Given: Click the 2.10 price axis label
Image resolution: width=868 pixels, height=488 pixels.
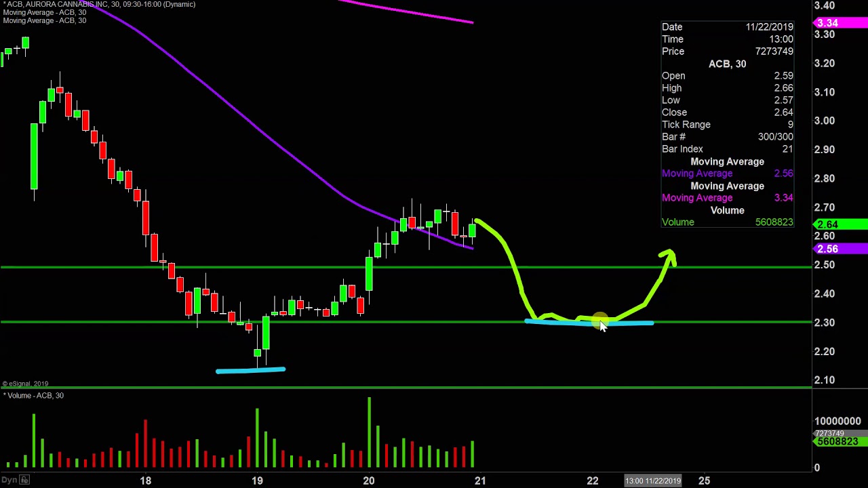Looking at the screenshot, I should 825,380.
